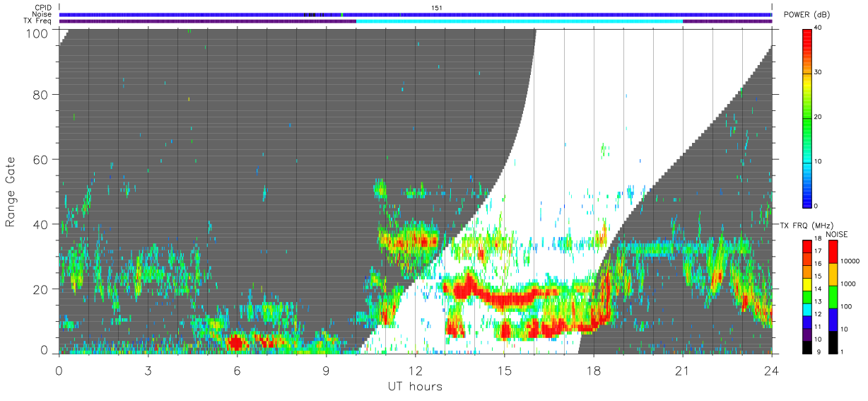The image size is (868, 401).
Task: Click the CPID label at top left
Action: pos(42,8)
